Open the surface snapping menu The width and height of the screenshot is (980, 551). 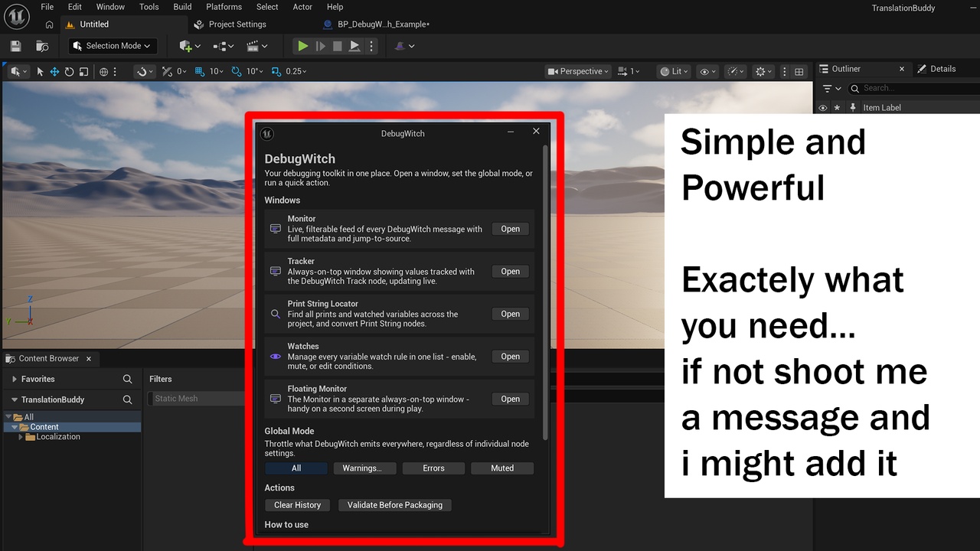click(144, 71)
